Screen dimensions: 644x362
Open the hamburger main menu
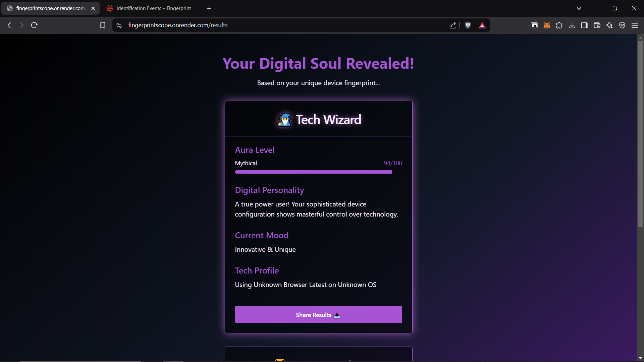click(x=635, y=25)
